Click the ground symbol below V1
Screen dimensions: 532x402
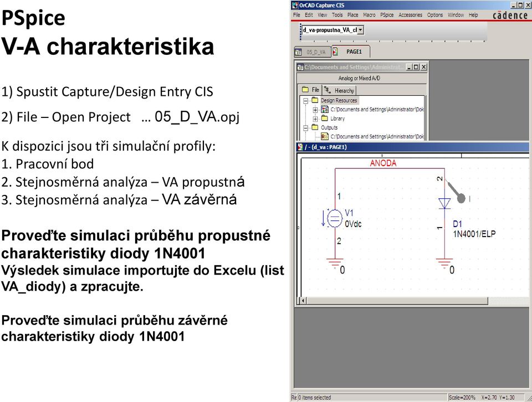point(335,264)
